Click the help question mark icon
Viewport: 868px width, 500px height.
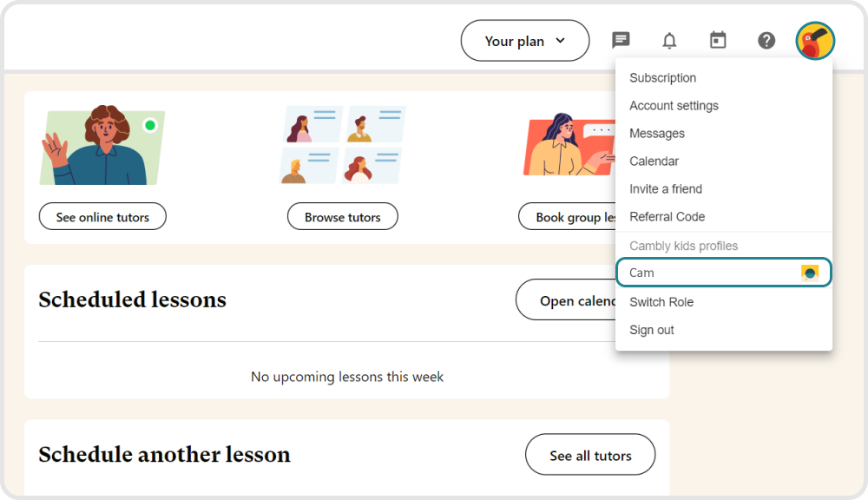[766, 40]
